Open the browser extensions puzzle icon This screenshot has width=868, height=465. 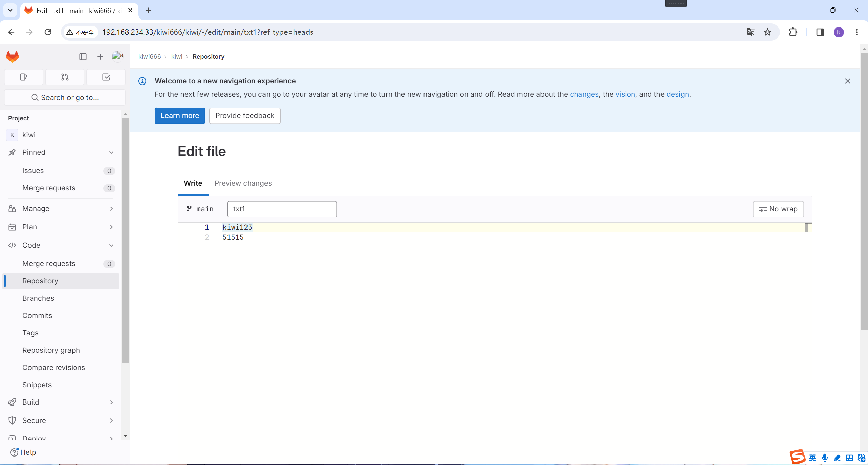793,32
